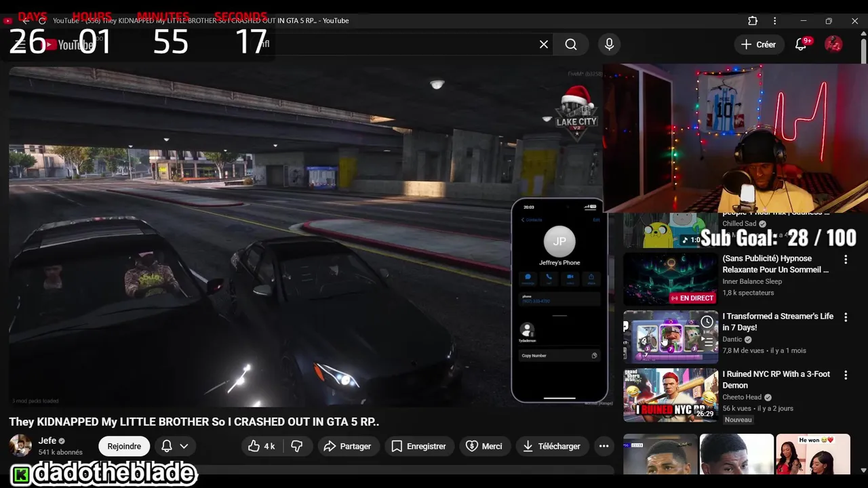868x488 pixels.
Task: Click the YouTube search magnifier button
Action: [x=571, y=44]
